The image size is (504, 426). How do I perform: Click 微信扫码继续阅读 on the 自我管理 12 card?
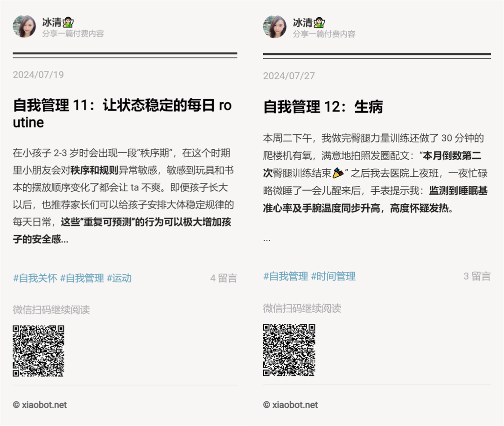(302, 308)
